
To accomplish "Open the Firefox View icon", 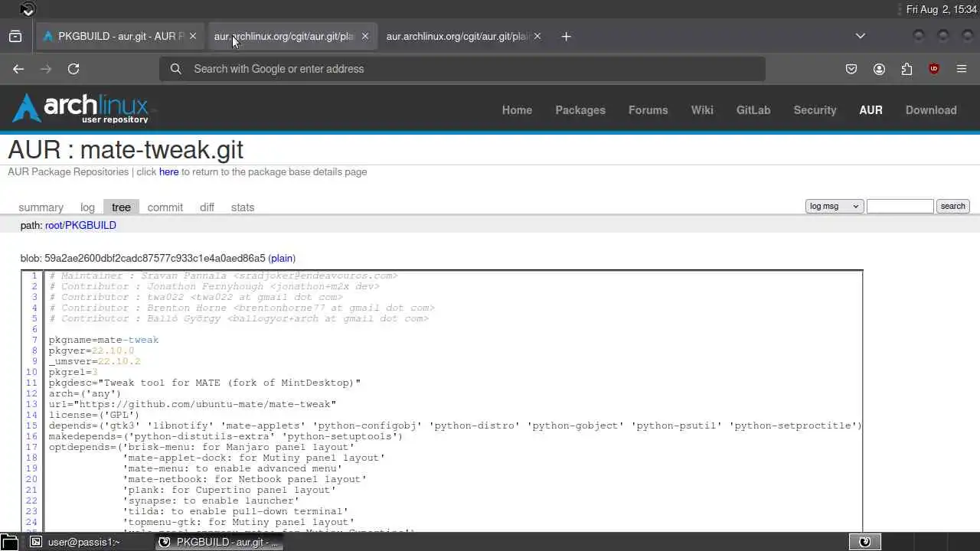I will pyautogui.click(x=15, y=36).
